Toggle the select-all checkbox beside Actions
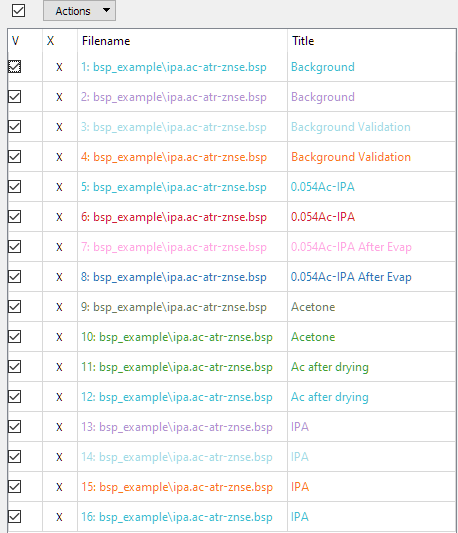The width and height of the screenshot is (458, 533). [18, 10]
